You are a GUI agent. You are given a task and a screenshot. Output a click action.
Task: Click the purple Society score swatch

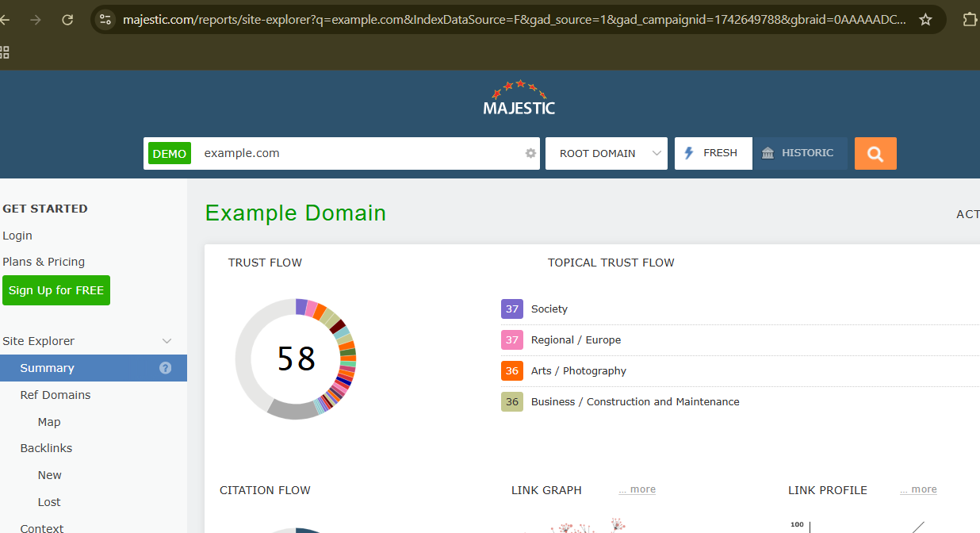point(512,309)
